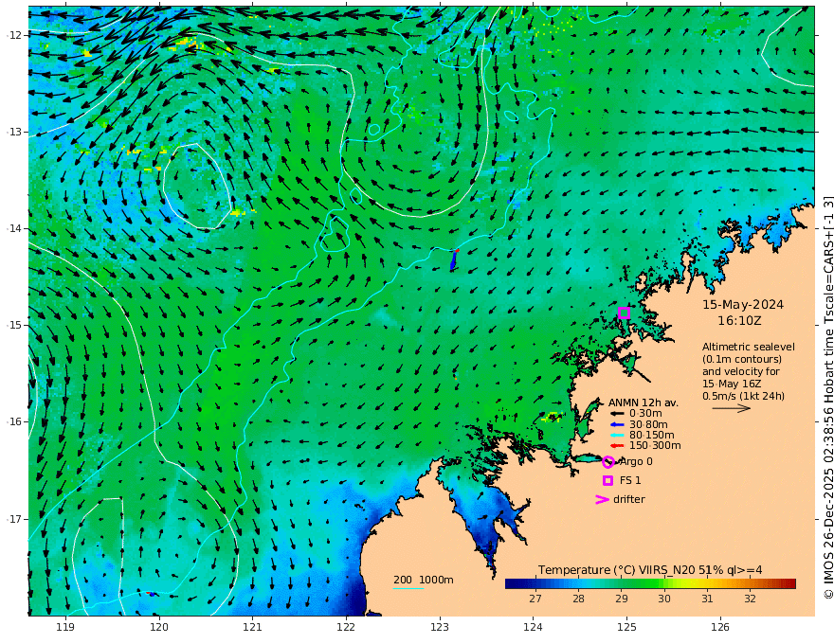Click the longitude axis label 126
Viewport: 834px width, 644px height.
(720, 628)
